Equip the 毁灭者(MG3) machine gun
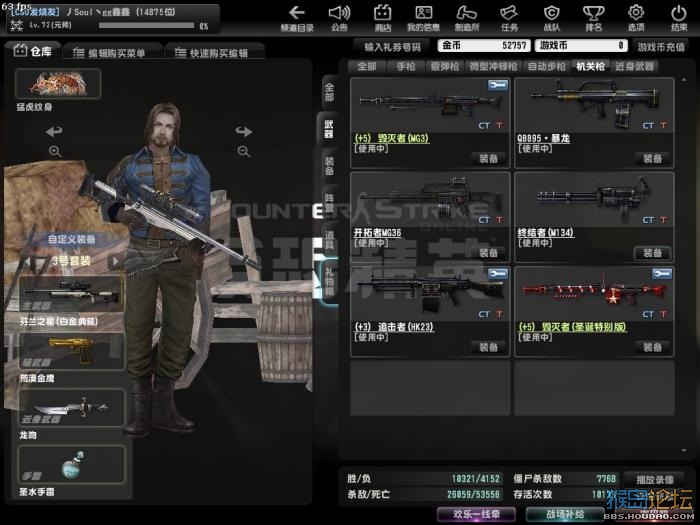 (x=488, y=158)
